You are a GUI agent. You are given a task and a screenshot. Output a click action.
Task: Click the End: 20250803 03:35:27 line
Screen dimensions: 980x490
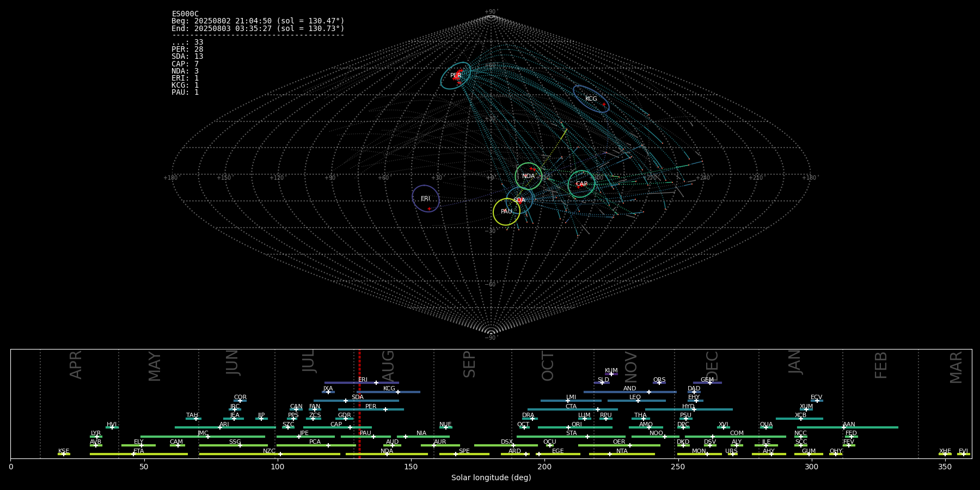pos(258,28)
